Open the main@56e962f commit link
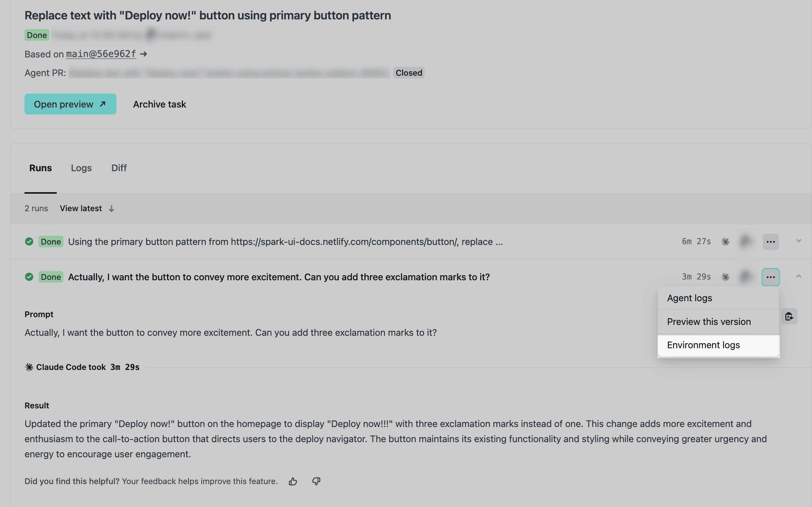The image size is (812, 507). (101, 54)
